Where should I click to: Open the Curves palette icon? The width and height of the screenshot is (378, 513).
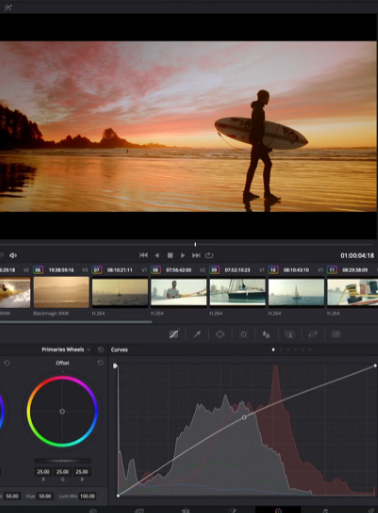174,334
